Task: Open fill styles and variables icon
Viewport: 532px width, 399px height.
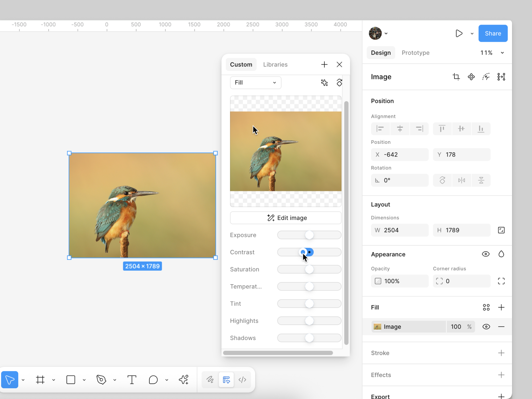Action: (486, 307)
